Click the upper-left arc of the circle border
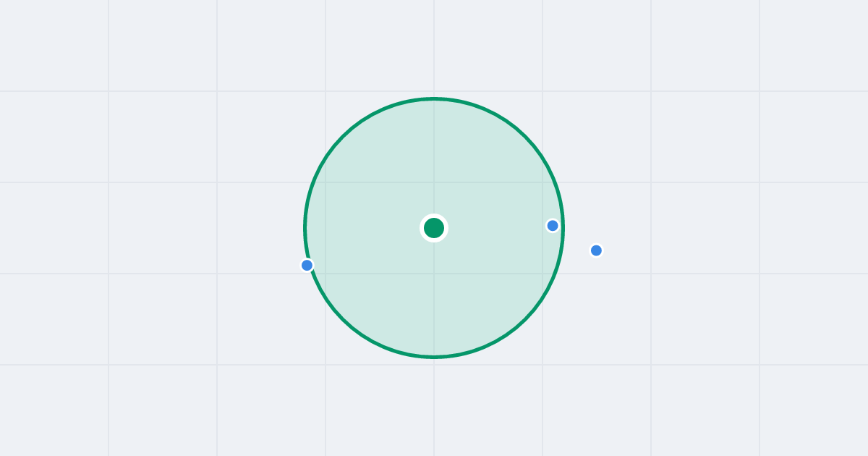Viewport: 868px width, 456px height. (343, 137)
